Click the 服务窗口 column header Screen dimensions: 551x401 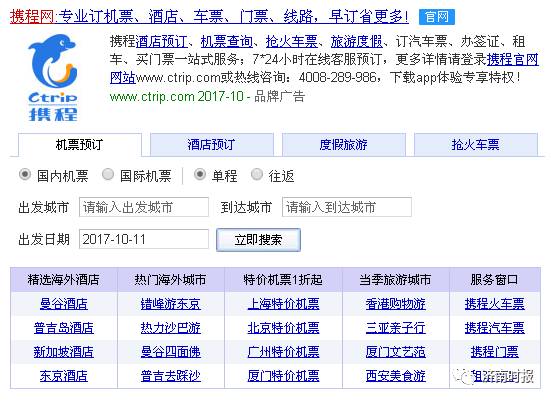coord(495,280)
